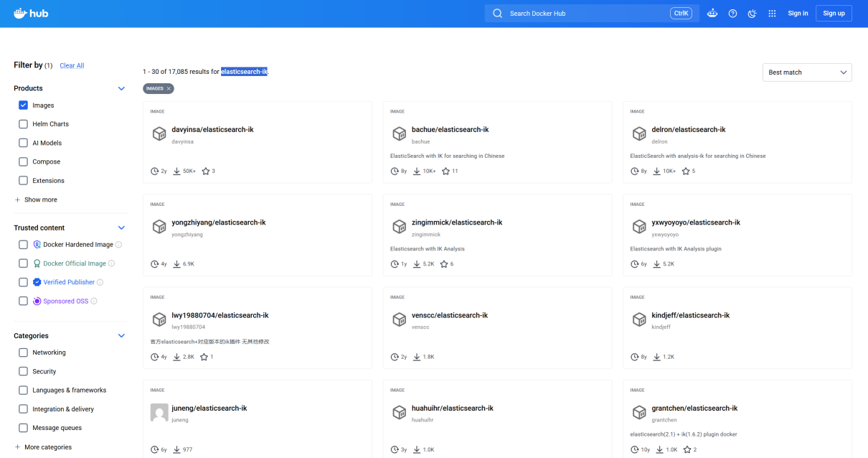Collapse the Trusted content section

tap(121, 228)
